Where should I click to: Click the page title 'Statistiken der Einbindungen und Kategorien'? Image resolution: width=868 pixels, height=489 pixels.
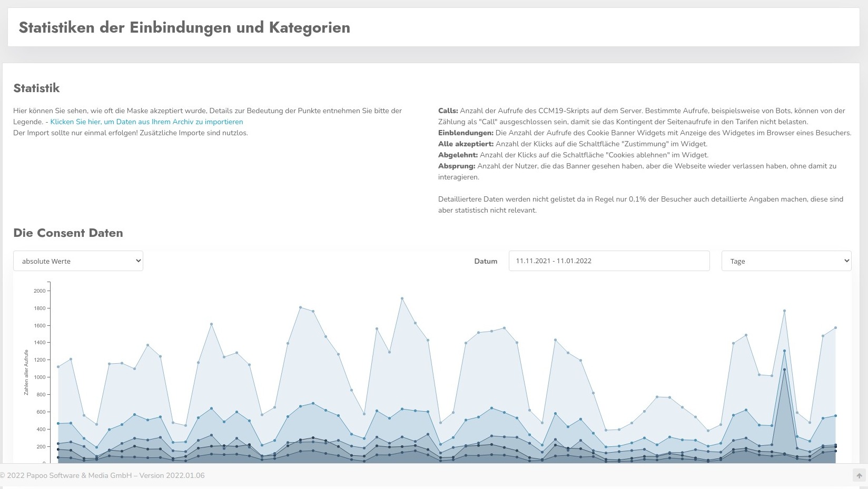(x=184, y=27)
